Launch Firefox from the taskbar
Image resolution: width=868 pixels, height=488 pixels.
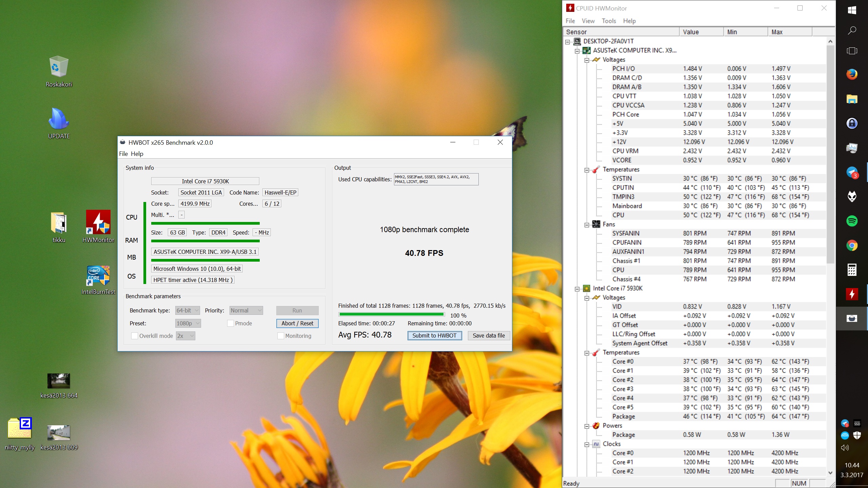(852, 74)
